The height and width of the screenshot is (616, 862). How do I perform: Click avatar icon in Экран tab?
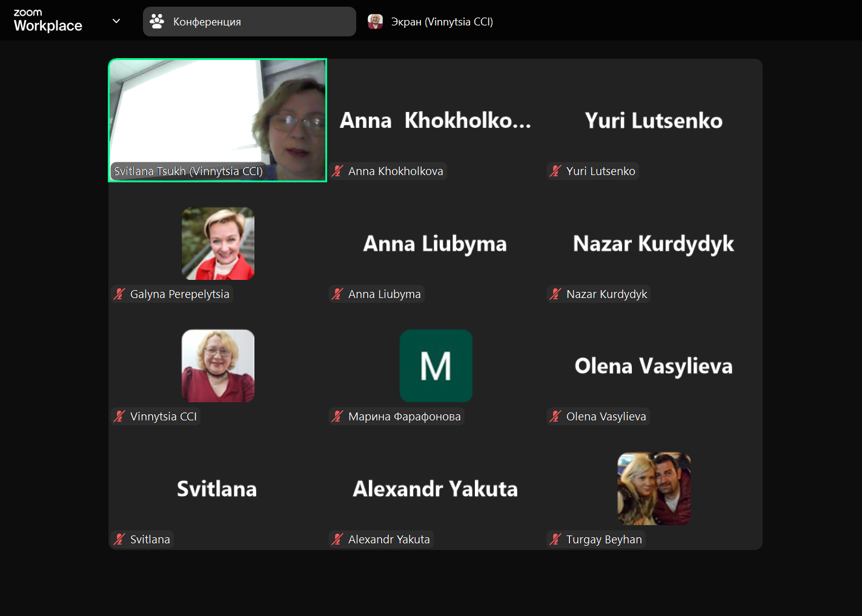[376, 22]
